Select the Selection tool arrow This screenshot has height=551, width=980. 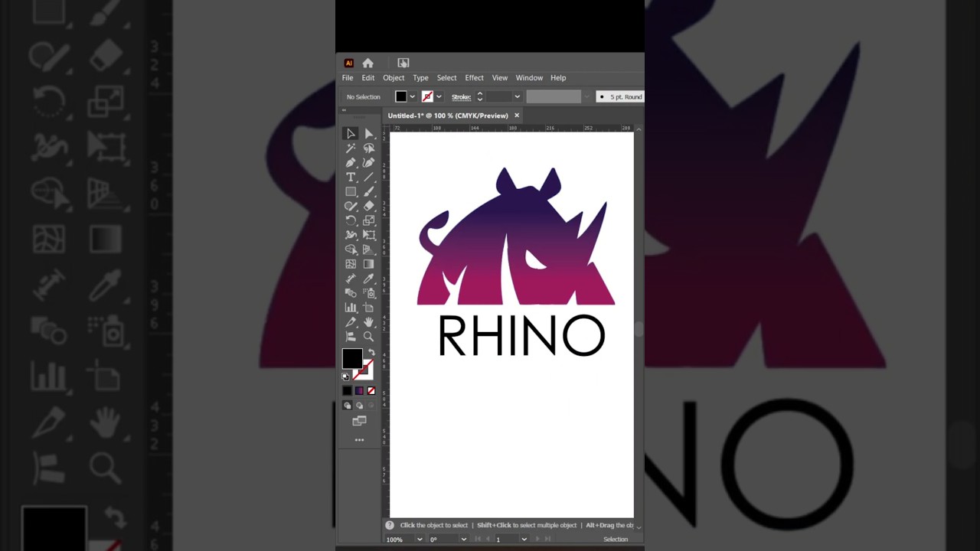click(351, 134)
